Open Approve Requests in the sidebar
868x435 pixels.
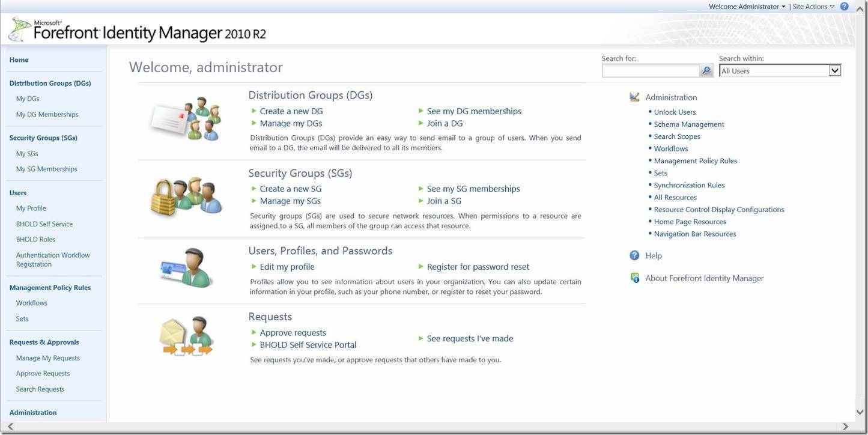[43, 373]
